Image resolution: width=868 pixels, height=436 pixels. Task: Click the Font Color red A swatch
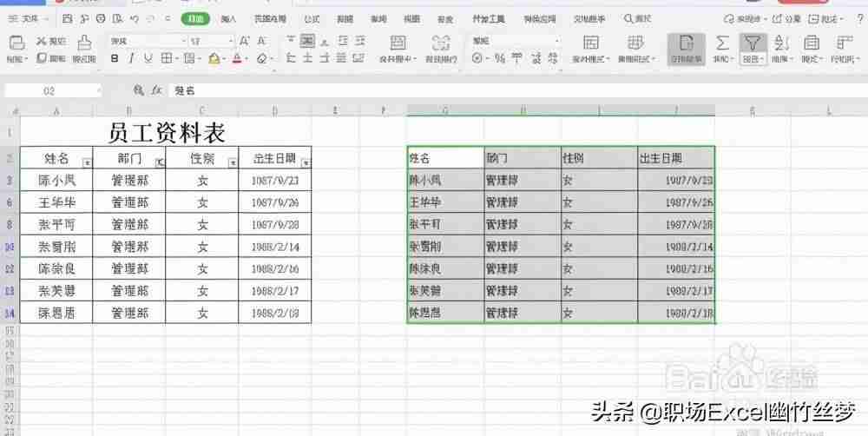coord(237,58)
